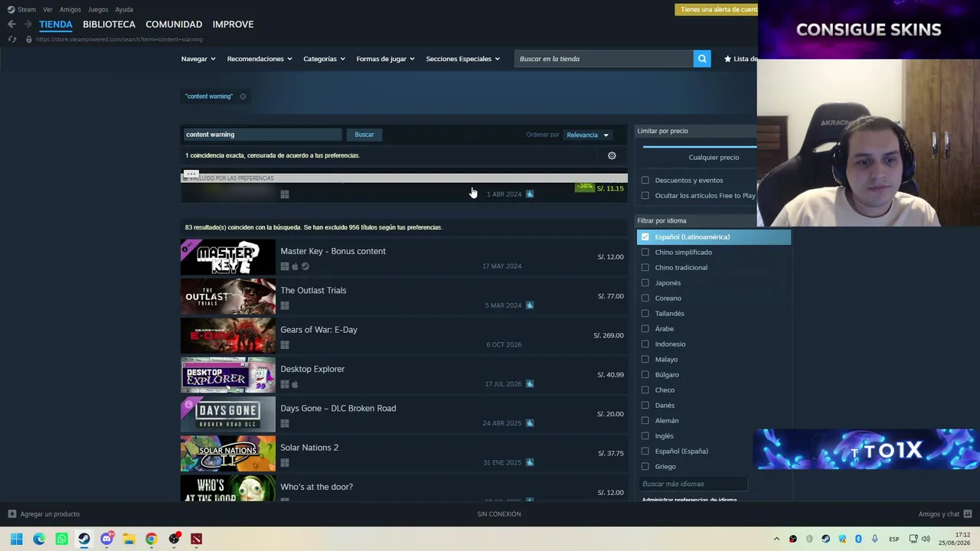Click the Buscar en la tienda field
Screen dimensions: 980x551
604,59
